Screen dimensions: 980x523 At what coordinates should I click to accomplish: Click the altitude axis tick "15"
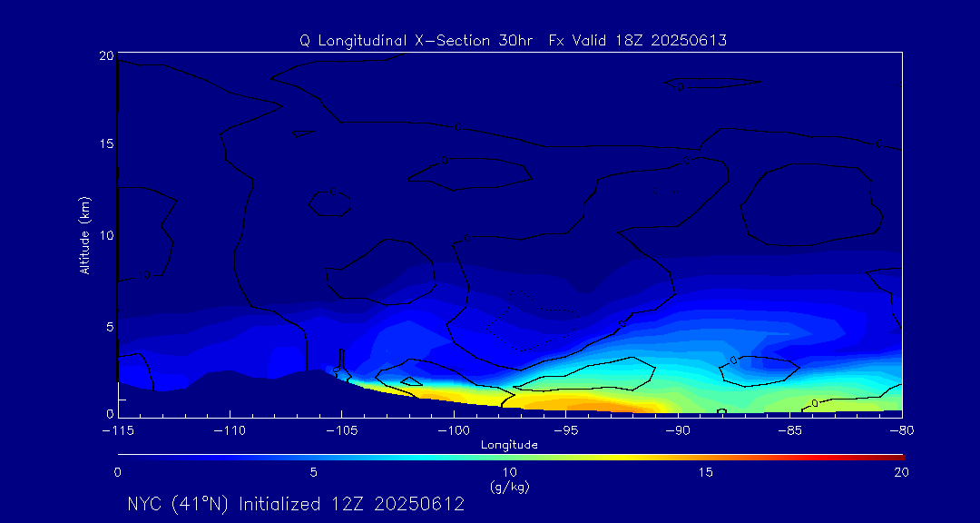[x=106, y=143]
